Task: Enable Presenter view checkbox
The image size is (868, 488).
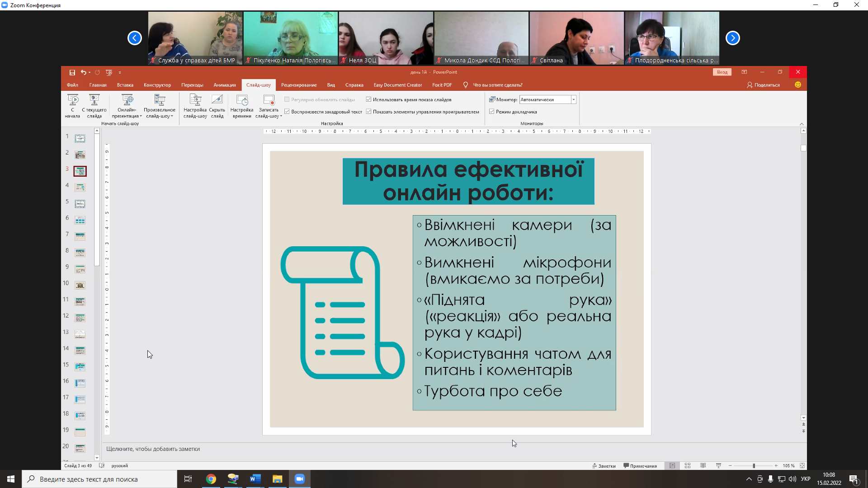Action: (x=492, y=112)
